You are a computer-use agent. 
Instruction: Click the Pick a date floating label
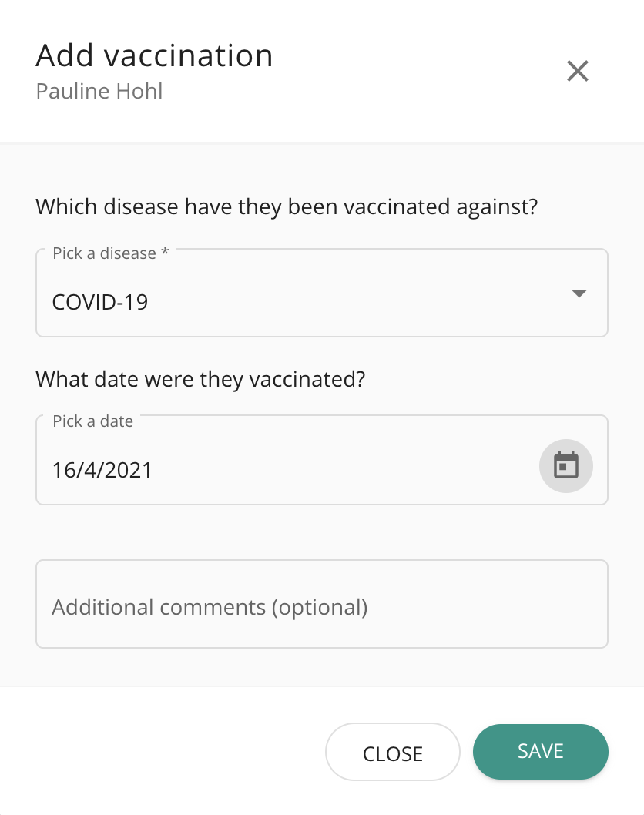92,421
